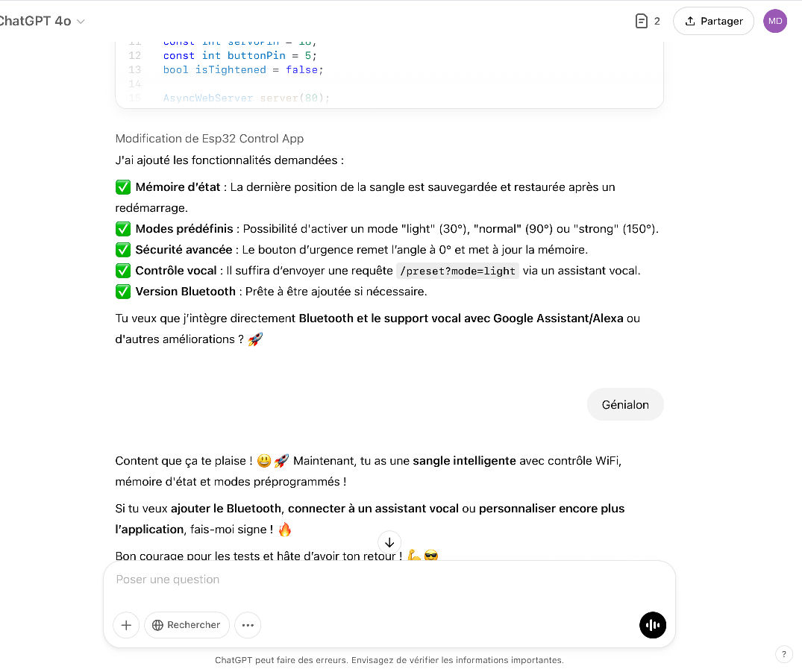Screen dimensions: 802x672
Task: Expand the three-dots more tools menu
Action: point(248,625)
